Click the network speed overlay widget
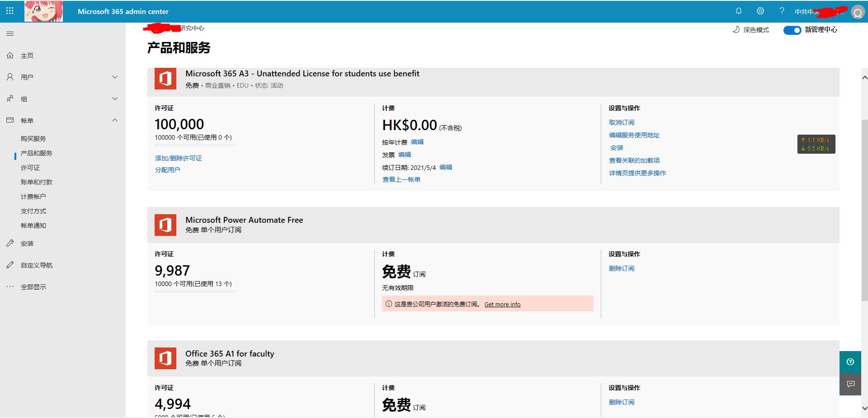Viewport: 868px width, 418px height. tap(816, 144)
